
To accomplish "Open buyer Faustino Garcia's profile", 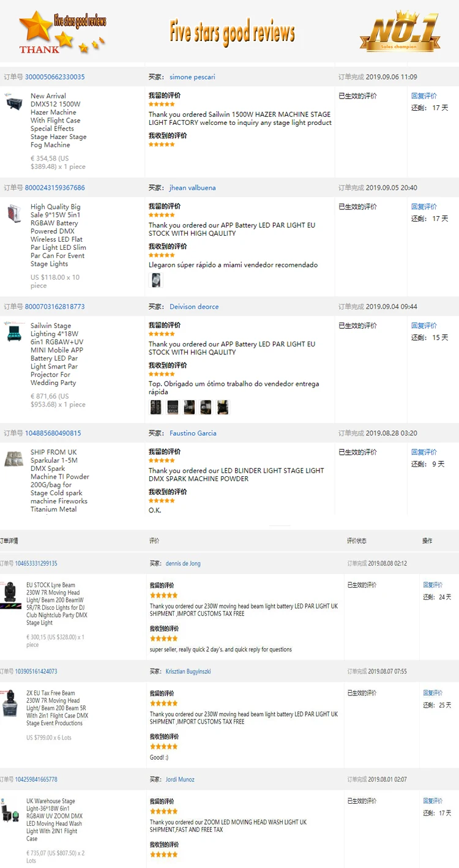I will click(x=193, y=433).
